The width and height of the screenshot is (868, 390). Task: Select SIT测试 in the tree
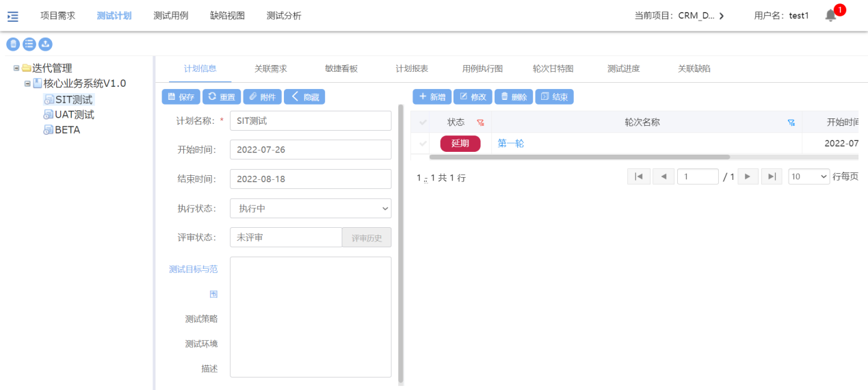point(74,100)
